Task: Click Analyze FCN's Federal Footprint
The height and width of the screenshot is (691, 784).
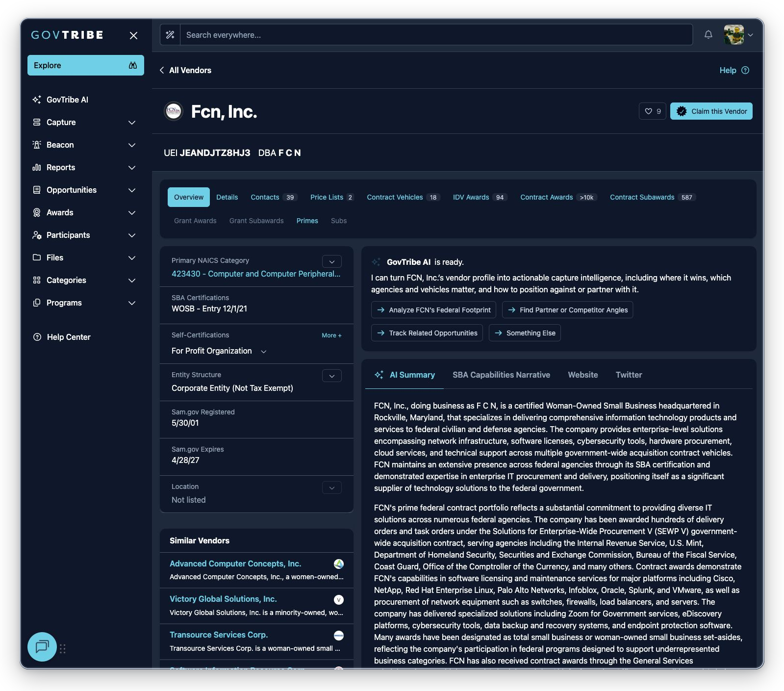Action: point(434,310)
